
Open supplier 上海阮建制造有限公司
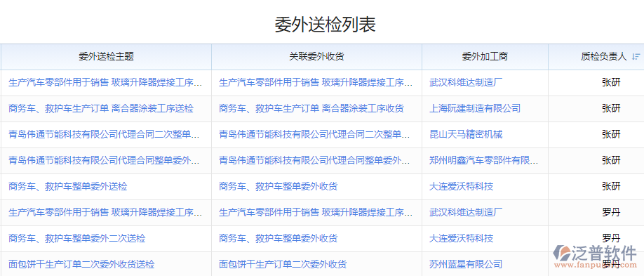[x=475, y=109]
